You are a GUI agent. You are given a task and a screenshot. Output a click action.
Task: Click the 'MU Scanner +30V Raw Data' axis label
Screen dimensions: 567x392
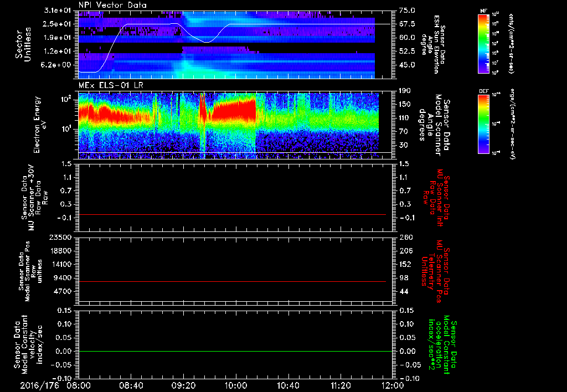coord(35,198)
